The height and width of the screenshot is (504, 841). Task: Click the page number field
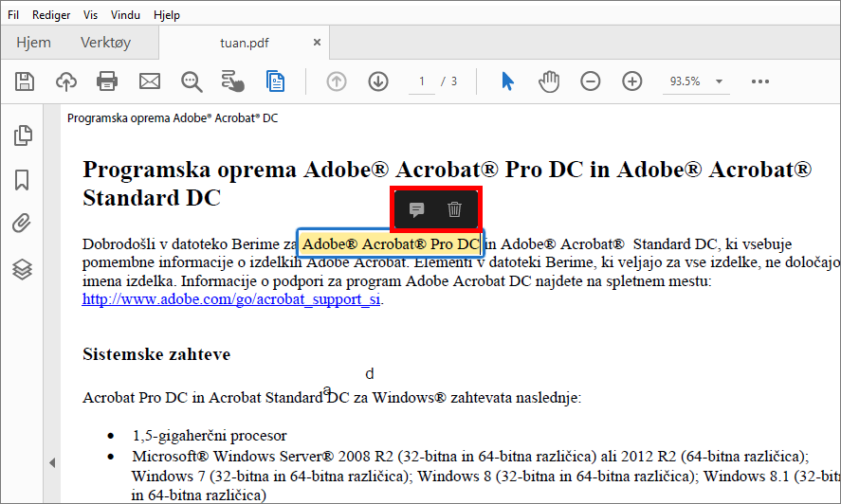(x=422, y=81)
